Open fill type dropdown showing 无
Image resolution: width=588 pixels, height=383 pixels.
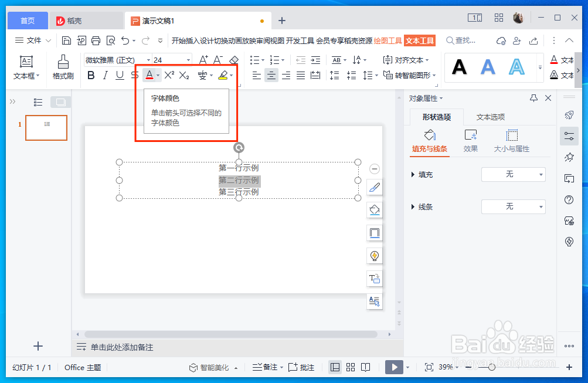tap(513, 174)
